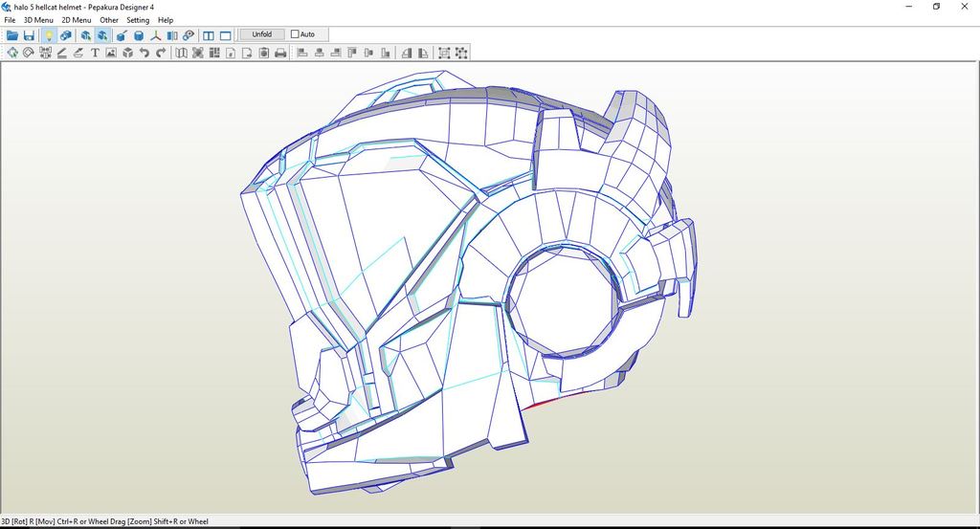980x529 pixels.
Task: Click the dotted selection points icon
Action: [x=461, y=53]
